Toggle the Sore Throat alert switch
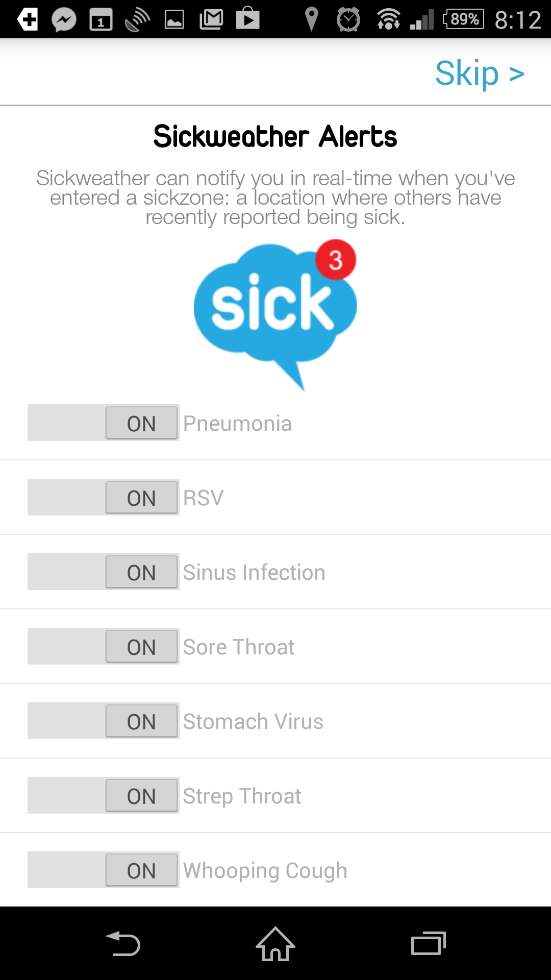551x980 pixels. (103, 646)
